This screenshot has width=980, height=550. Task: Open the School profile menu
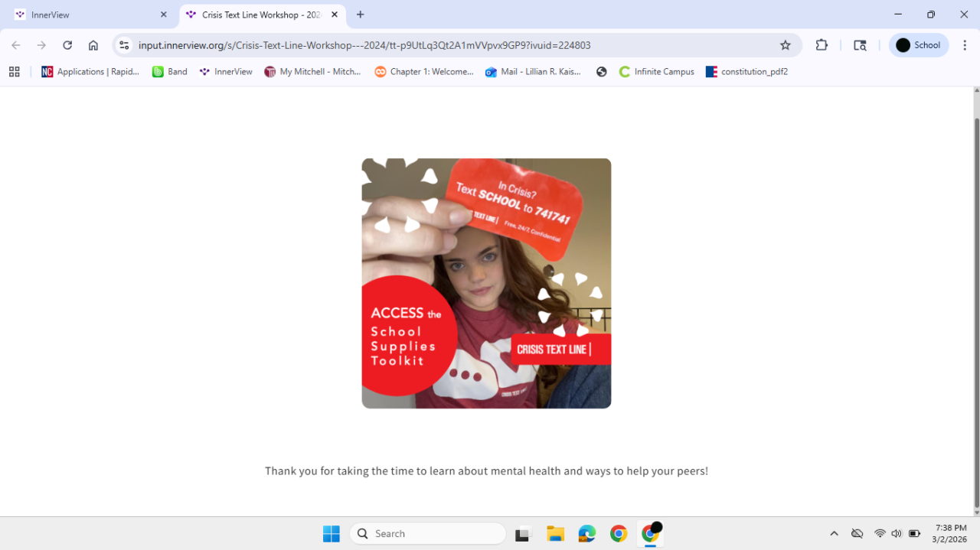[x=919, y=45]
